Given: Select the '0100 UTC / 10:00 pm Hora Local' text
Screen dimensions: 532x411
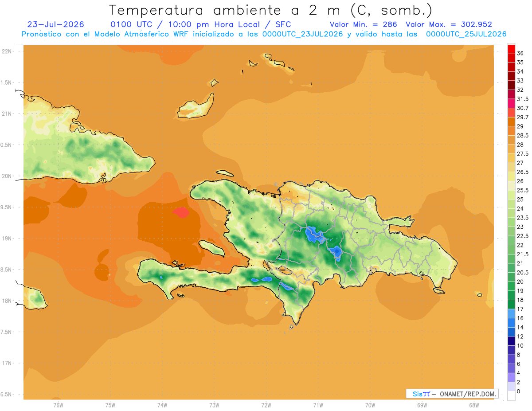Looking at the screenshot, I should (186, 24).
